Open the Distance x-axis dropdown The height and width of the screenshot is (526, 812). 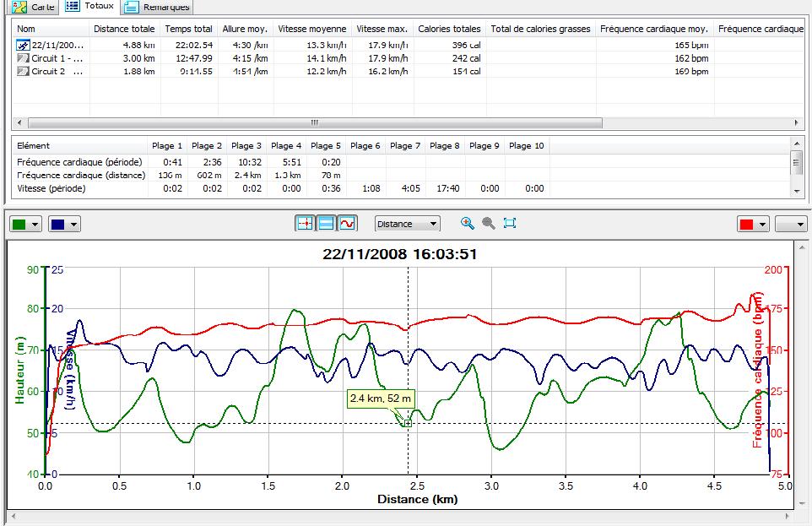pos(407,224)
